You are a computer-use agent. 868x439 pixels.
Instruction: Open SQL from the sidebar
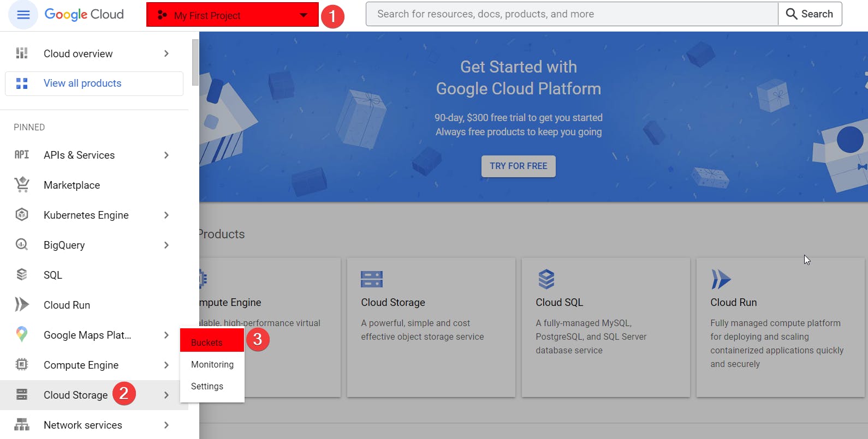(94, 275)
